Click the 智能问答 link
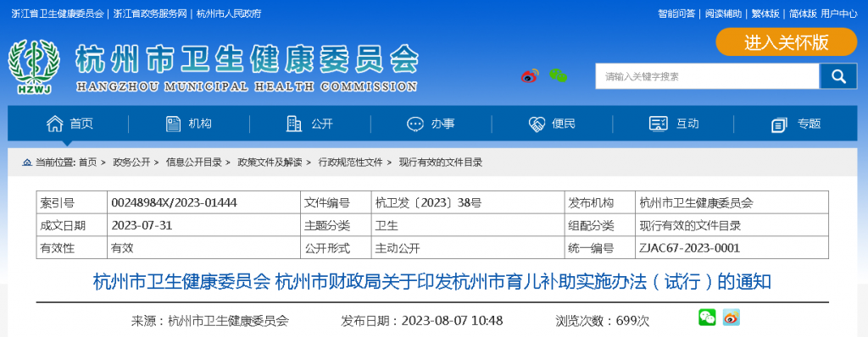The height and width of the screenshot is (337, 868). 676,14
